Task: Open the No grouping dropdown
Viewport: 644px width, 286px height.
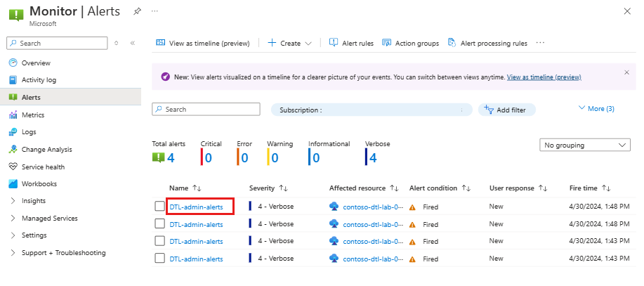Action: tap(585, 145)
